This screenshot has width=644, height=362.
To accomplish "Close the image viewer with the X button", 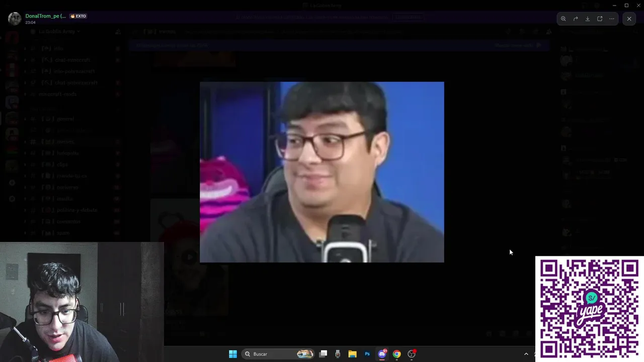I will (x=629, y=19).
